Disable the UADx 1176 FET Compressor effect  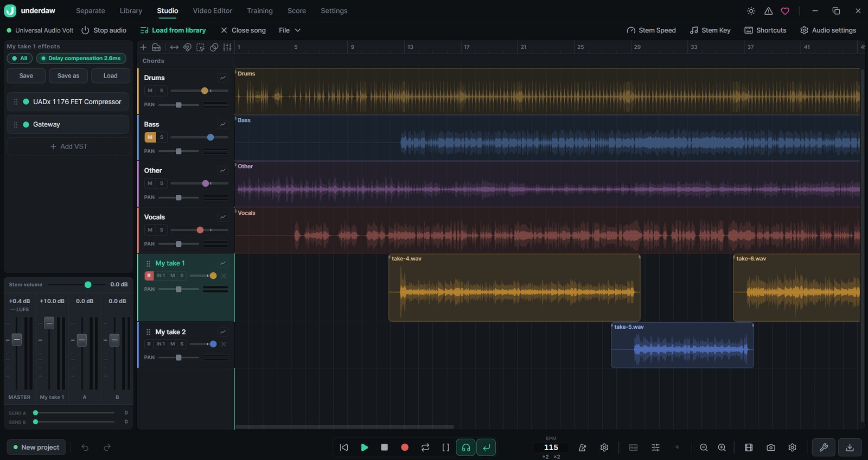pos(26,101)
